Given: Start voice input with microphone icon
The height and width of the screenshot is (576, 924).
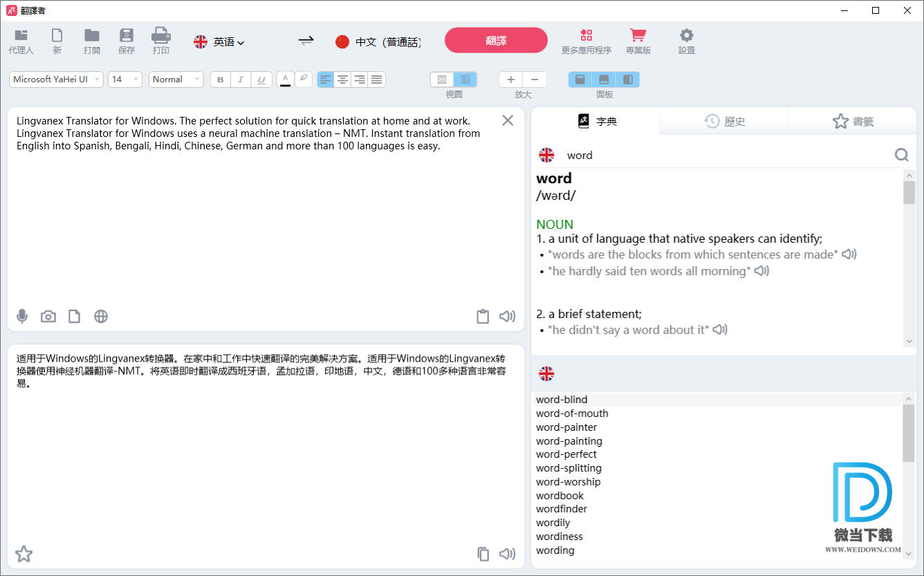Looking at the screenshot, I should [x=22, y=317].
